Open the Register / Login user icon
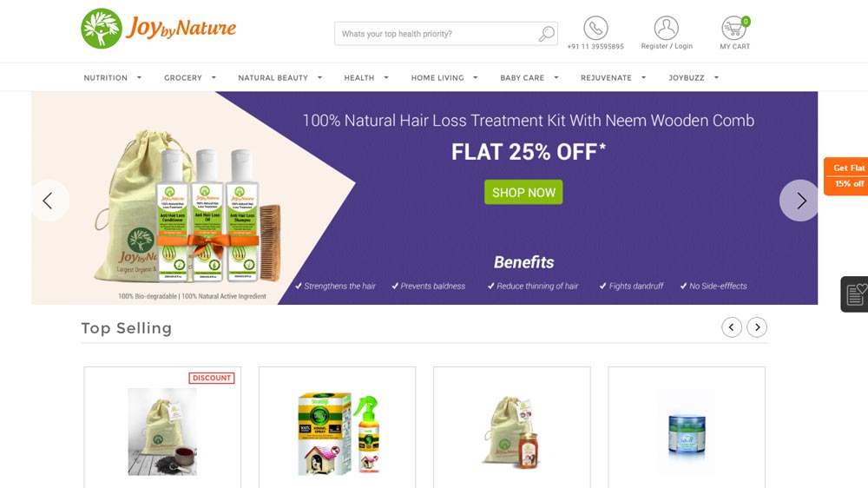 (x=666, y=28)
